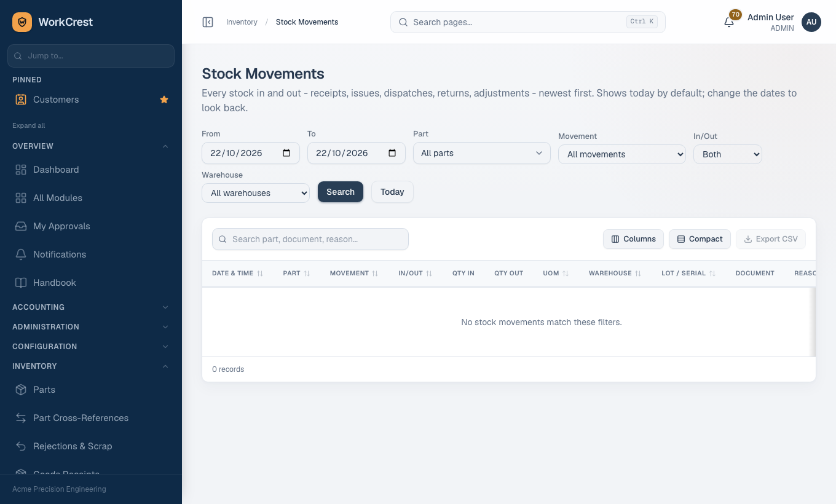This screenshot has height=504, width=836.
Task: Open the Columns chooser button
Action: point(633,239)
